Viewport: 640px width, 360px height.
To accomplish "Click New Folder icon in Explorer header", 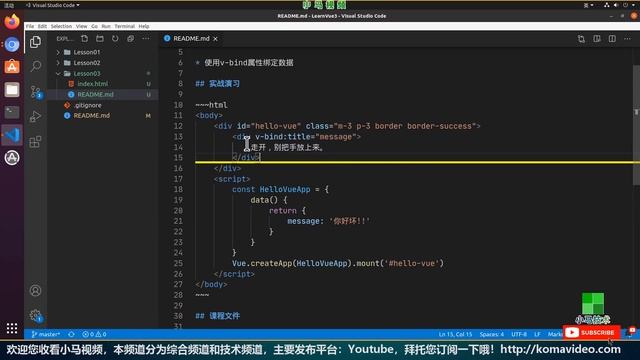I will pyautogui.click(x=100, y=38).
